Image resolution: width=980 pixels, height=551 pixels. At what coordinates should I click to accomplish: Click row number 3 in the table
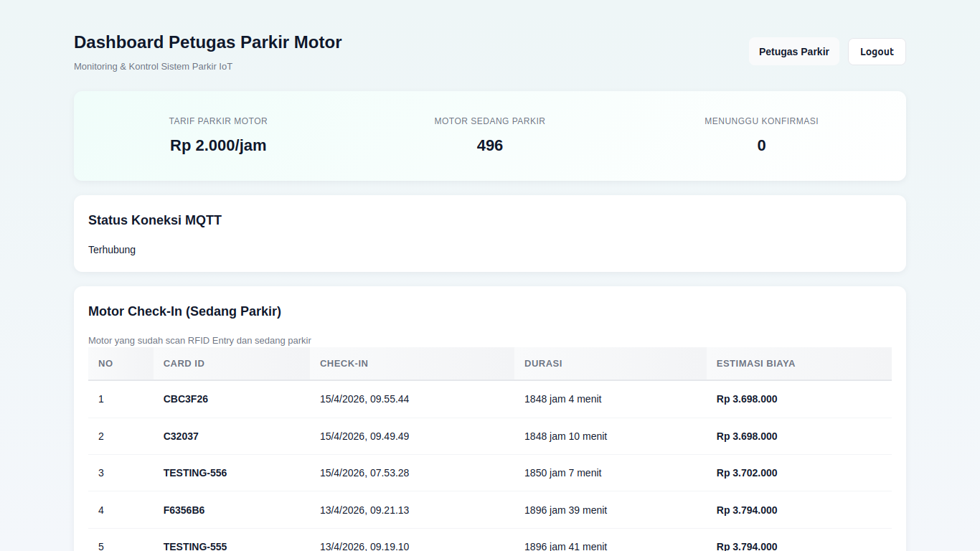pos(101,473)
